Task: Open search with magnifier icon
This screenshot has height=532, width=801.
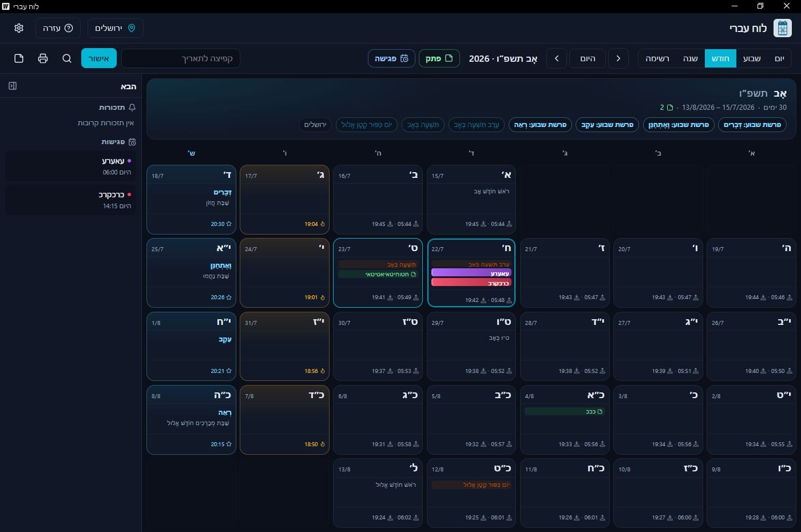Action: pyautogui.click(x=67, y=58)
